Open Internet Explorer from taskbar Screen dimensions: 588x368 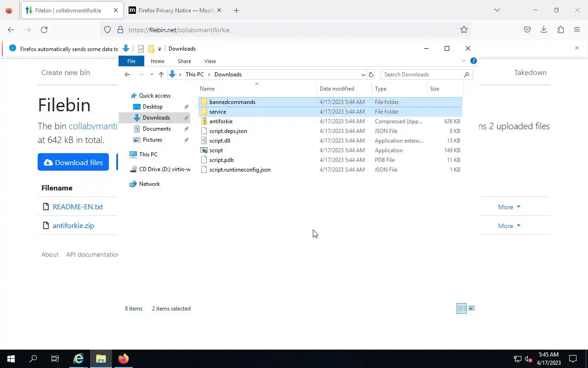[79, 359]
